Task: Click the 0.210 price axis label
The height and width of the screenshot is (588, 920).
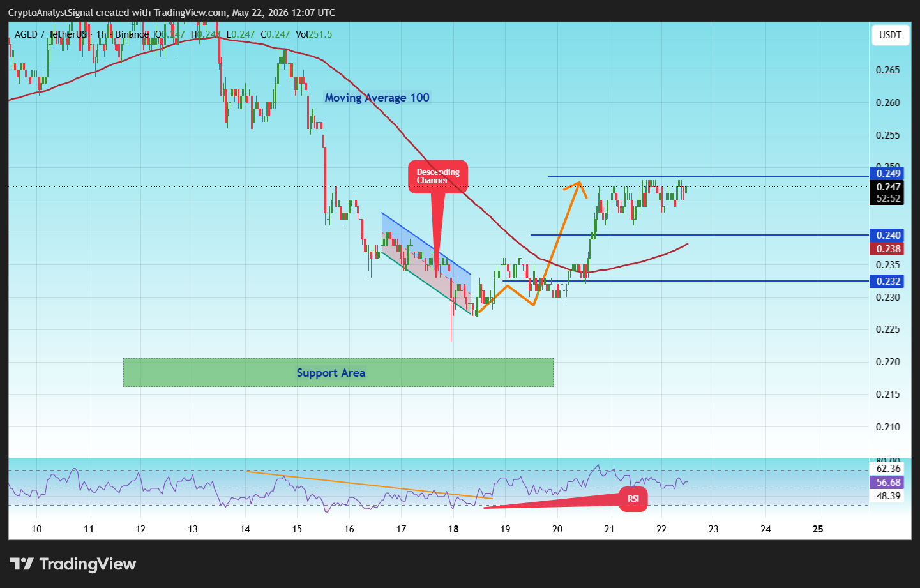Action: coord(888,427)
